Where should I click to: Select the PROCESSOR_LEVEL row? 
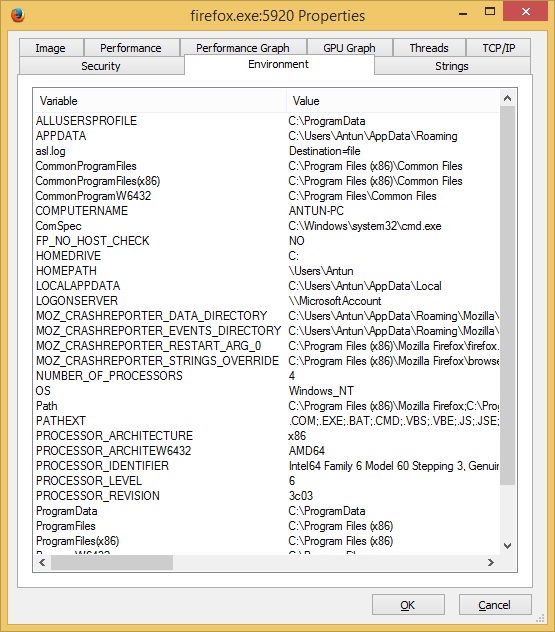click(x=266, y=481)
